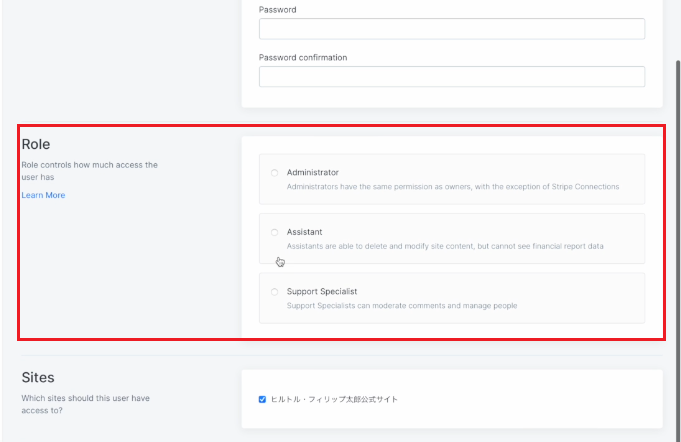
Task: Click the Assistants financial report description text
Action: (x=445, y=246)
